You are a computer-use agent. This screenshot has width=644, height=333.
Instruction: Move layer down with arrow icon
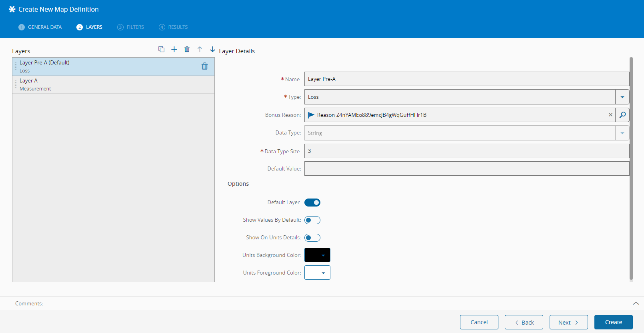click(212, 49)
